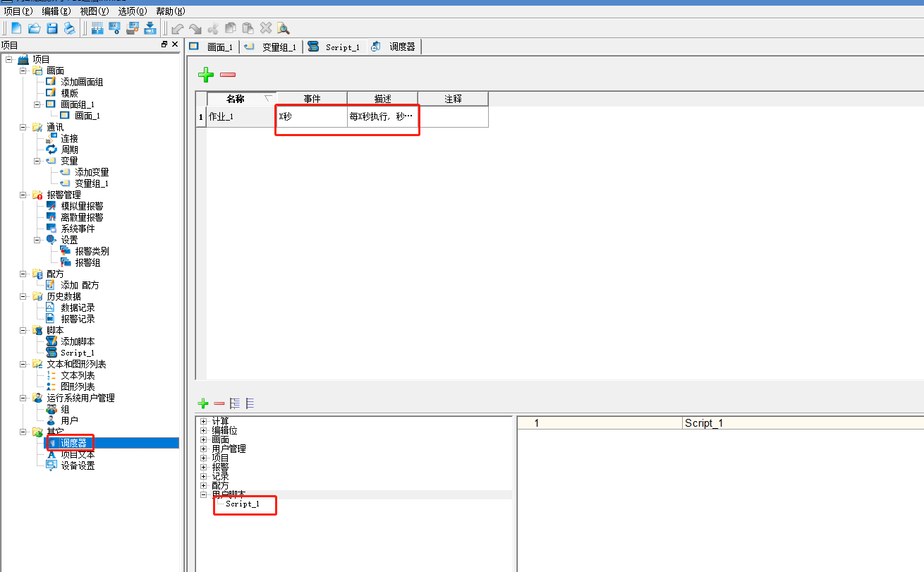Collapse the 画面 folder in project tree
This screenshot has height=572, width=924.
click(x=23, y=71)
